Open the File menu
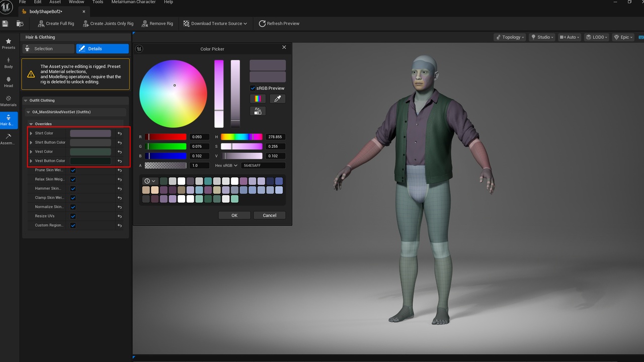Screen dimensions: 644x362 [x=22, y=2]
